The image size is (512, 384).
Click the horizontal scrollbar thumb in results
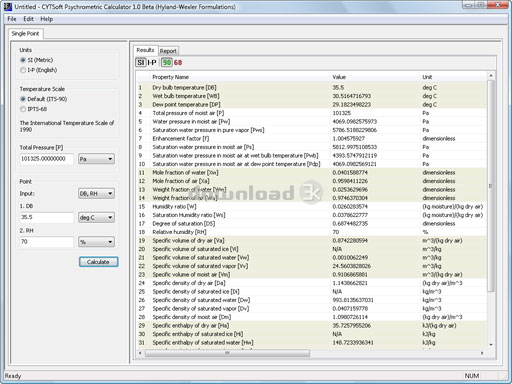227,353
